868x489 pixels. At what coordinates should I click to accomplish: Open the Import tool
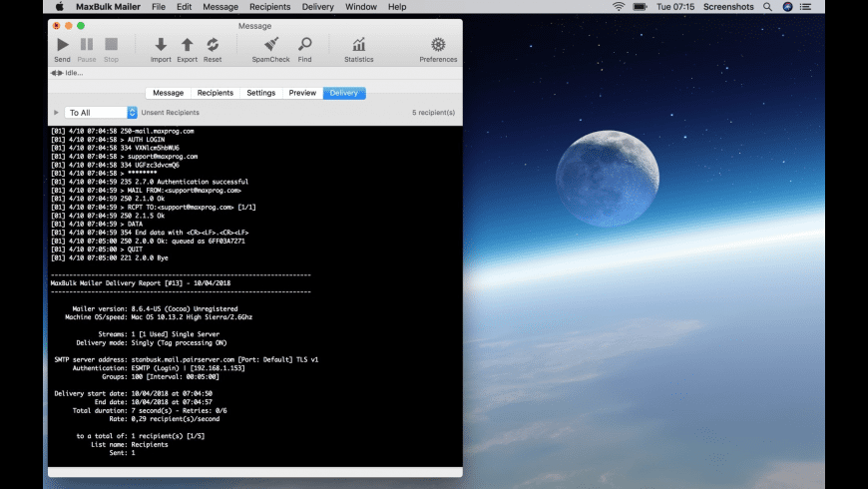click(161, 45)
